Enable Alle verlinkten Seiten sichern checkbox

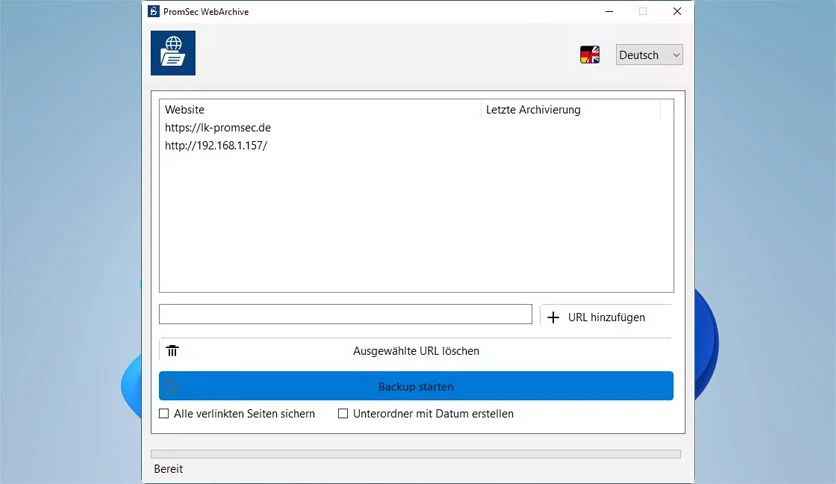click(164, 414)
